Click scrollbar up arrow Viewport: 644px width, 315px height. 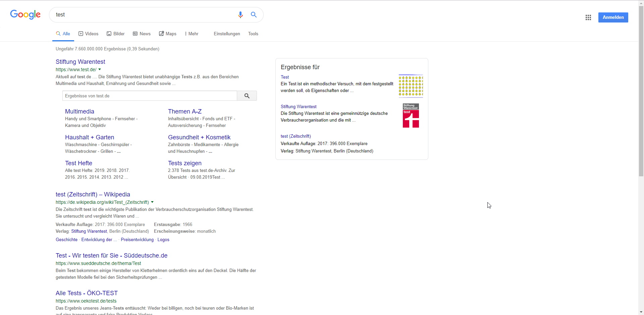pos(641,3)
